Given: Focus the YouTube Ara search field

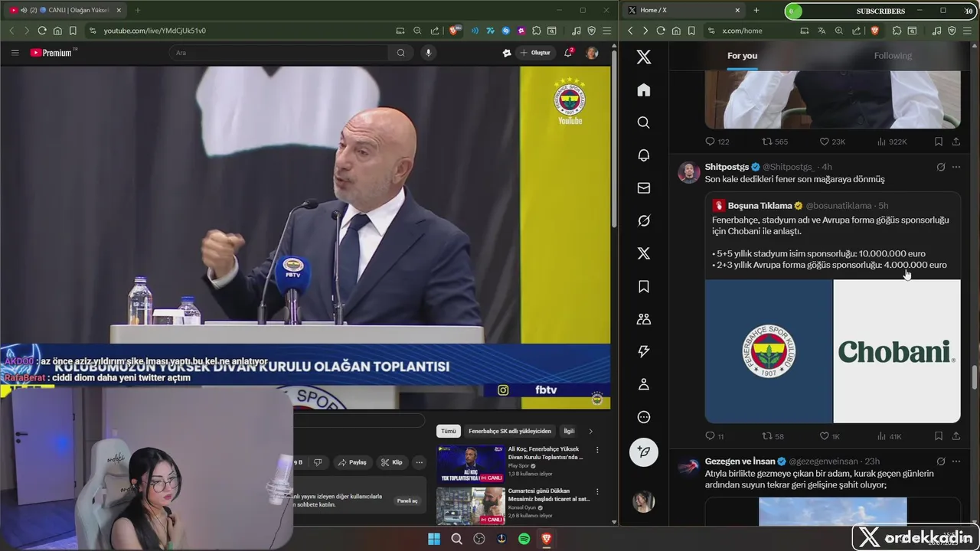Looking at the screenshot, I should pos(279,53).
